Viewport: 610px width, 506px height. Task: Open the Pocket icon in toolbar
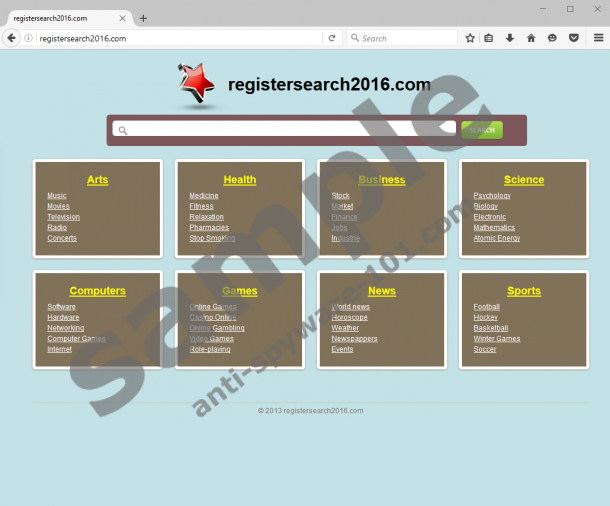click(573, 38)
